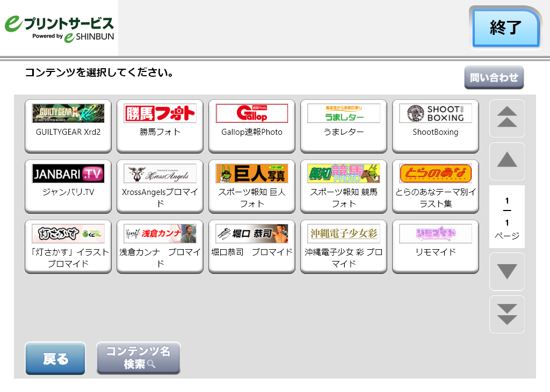Select XrossAngelsブロマイド tile
The width and height of the screenshot is (550, 392).
pos(160,186)
